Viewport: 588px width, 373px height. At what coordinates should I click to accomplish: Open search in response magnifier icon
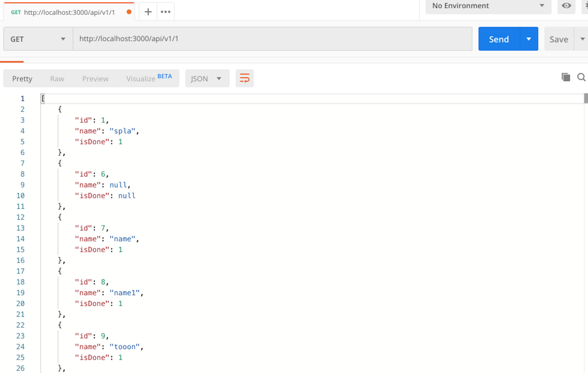click(581, 77)
